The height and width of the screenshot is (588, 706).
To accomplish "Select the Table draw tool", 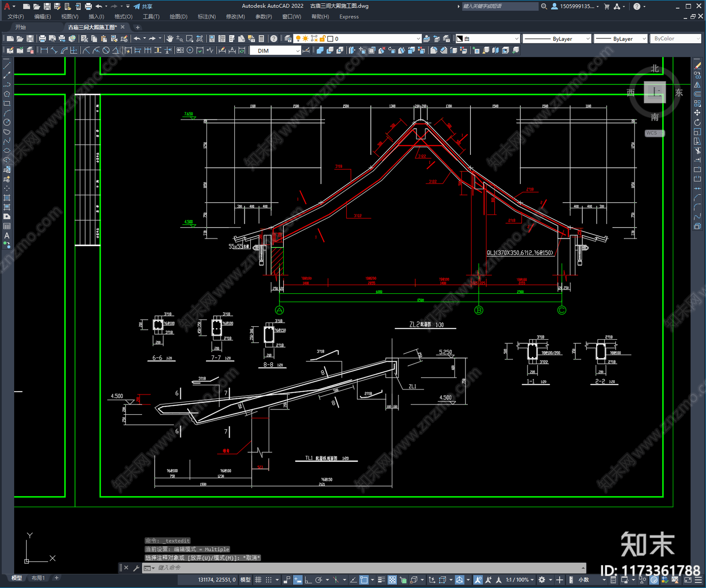I will click(7, 226).
